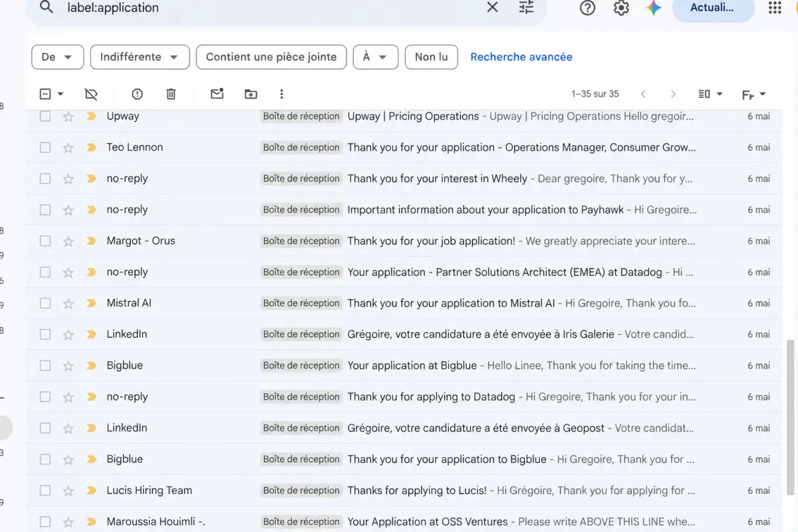Open the De sender filter dropdown

[x=57, y=57]
